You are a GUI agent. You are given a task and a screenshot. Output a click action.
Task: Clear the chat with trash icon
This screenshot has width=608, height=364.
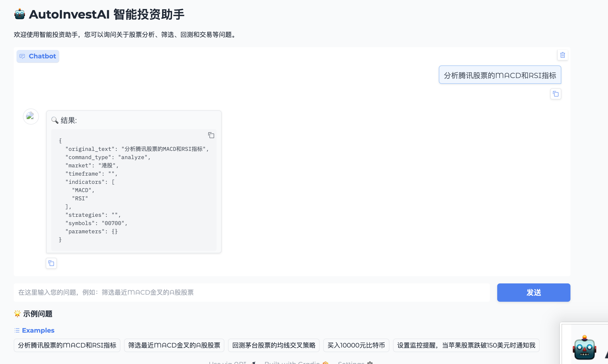click(562, 55)
